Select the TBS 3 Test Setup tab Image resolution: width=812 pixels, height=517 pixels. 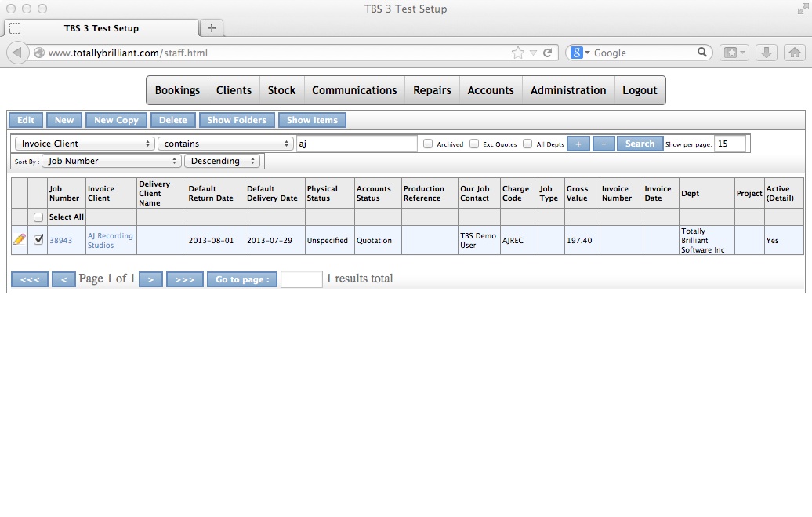pos(102,28)
